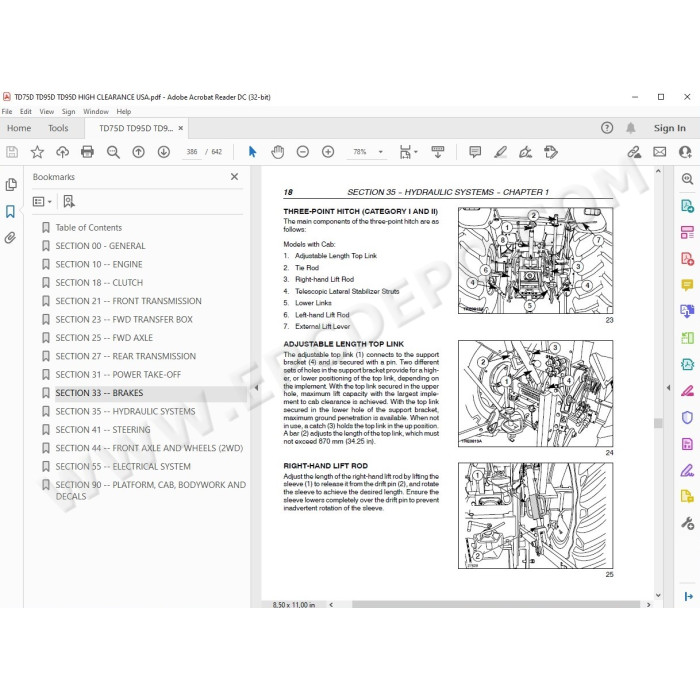This screenshot has width=700, height=700.
Task: Click the 78% zoom level field
Action: pyautogui.click(x=360, y=152)
